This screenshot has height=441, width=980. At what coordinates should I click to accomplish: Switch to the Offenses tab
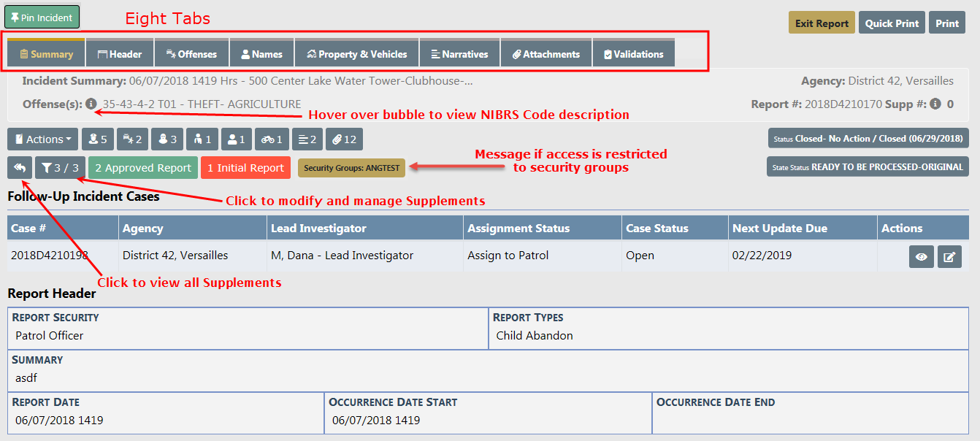[x=191, y=54]
